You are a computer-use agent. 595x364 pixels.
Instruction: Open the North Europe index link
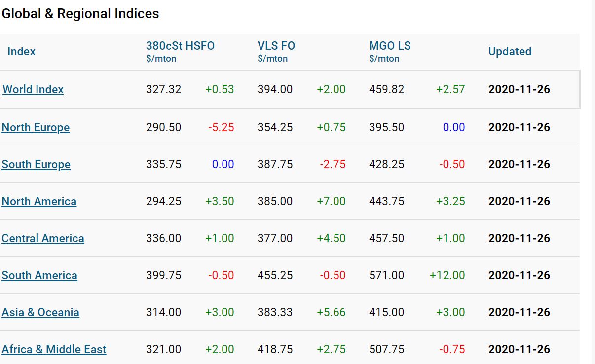point(36,127)
